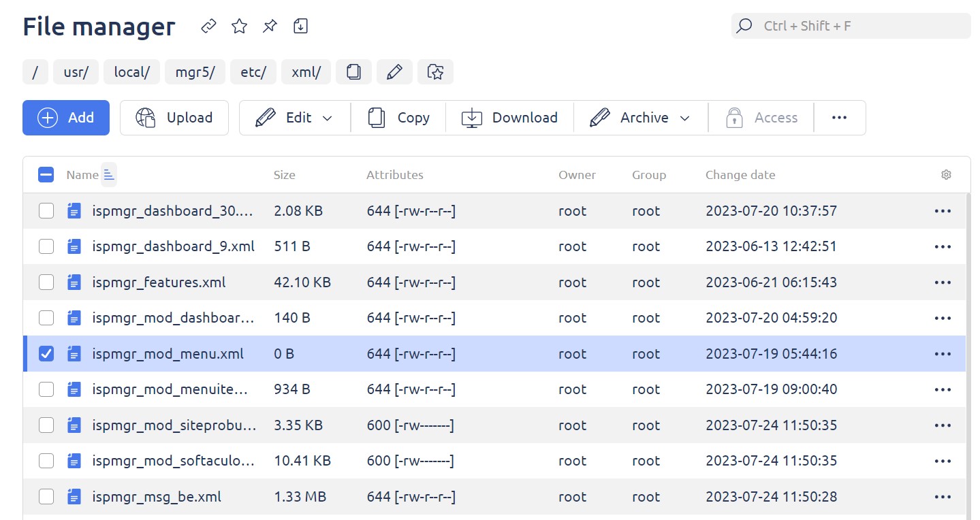The width and height of the screenshot is (980, 520).
Task: Select file name ispmgr_dashboard_9.xml
Action: pyautogui.click(x=174, y=246)
